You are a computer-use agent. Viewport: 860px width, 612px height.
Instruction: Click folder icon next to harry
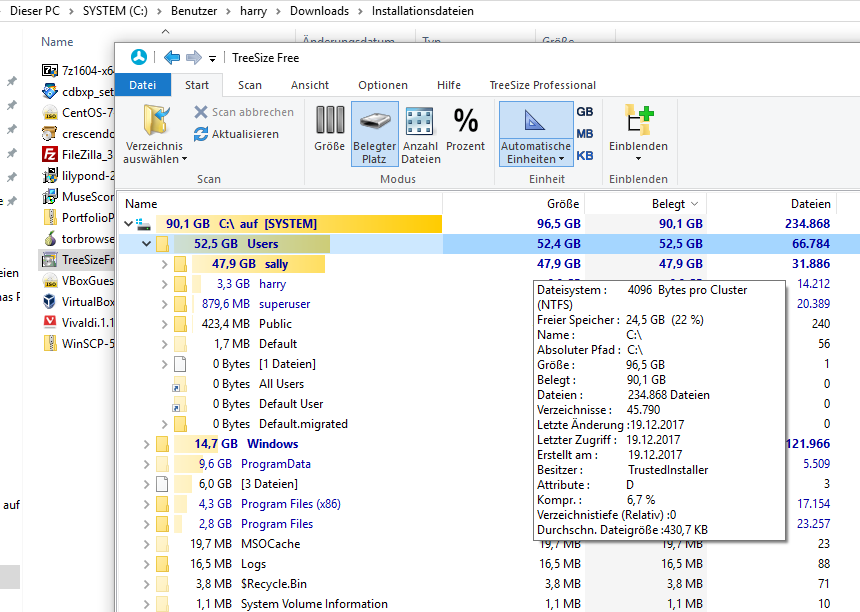(180, 284)
